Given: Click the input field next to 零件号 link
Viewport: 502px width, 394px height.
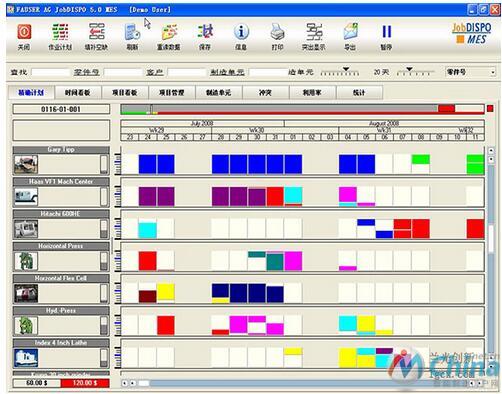Looking at the screenshot, I should (123, 72).
